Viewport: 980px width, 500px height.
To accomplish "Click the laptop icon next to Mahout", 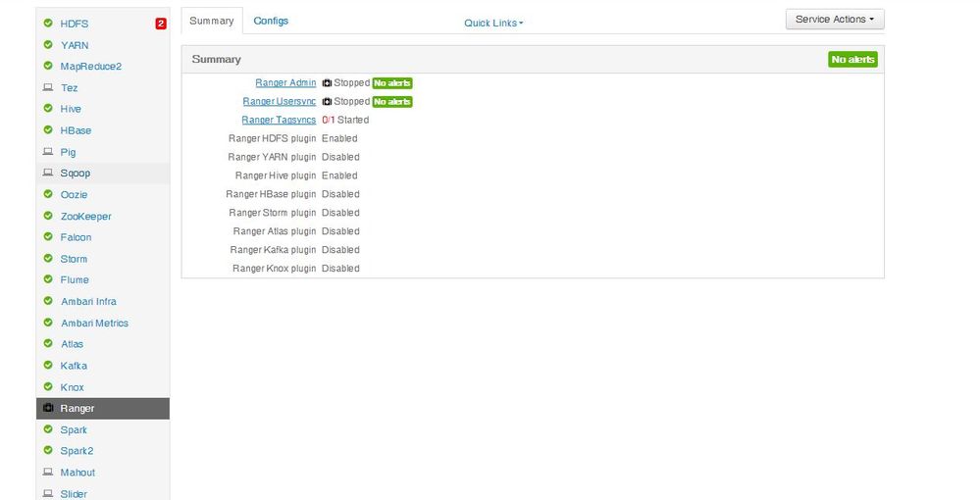I will click(x=48, y=472).
